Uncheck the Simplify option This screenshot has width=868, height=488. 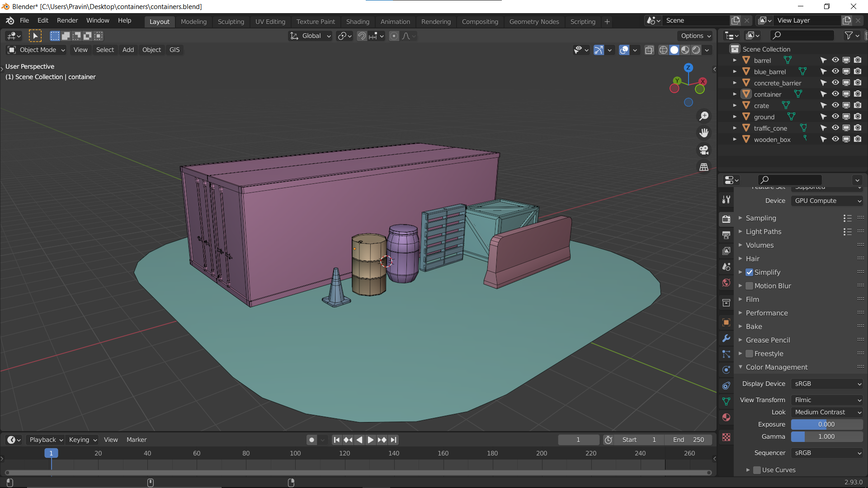[x=750, y=272]
